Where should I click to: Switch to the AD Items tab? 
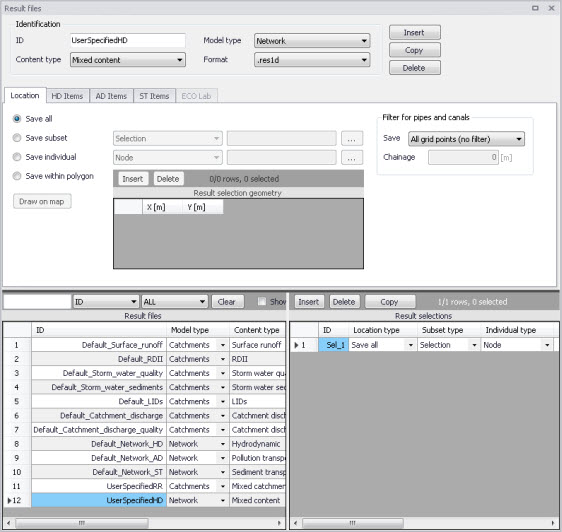[x=111, y=96]
